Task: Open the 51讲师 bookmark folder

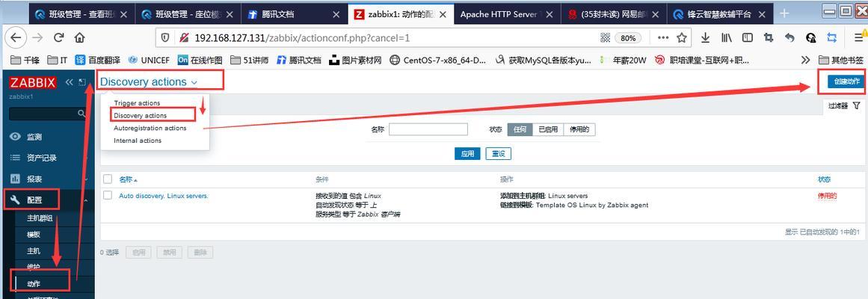Action: pos(248,60)
